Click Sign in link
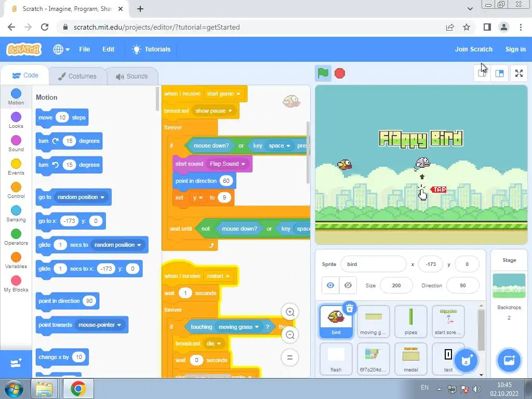Image resolution: width=532 pixels, height=399 pixels. [x=515, y=49]
